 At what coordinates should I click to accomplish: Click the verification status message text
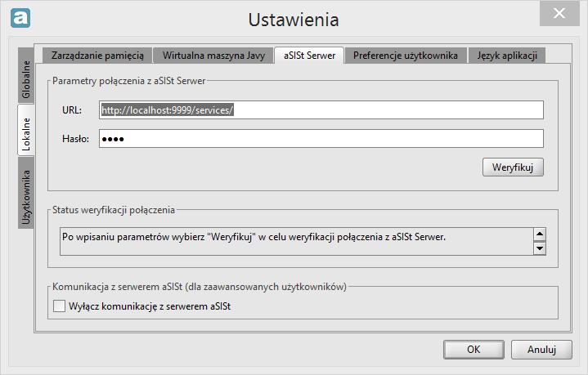tap(254, 237)
